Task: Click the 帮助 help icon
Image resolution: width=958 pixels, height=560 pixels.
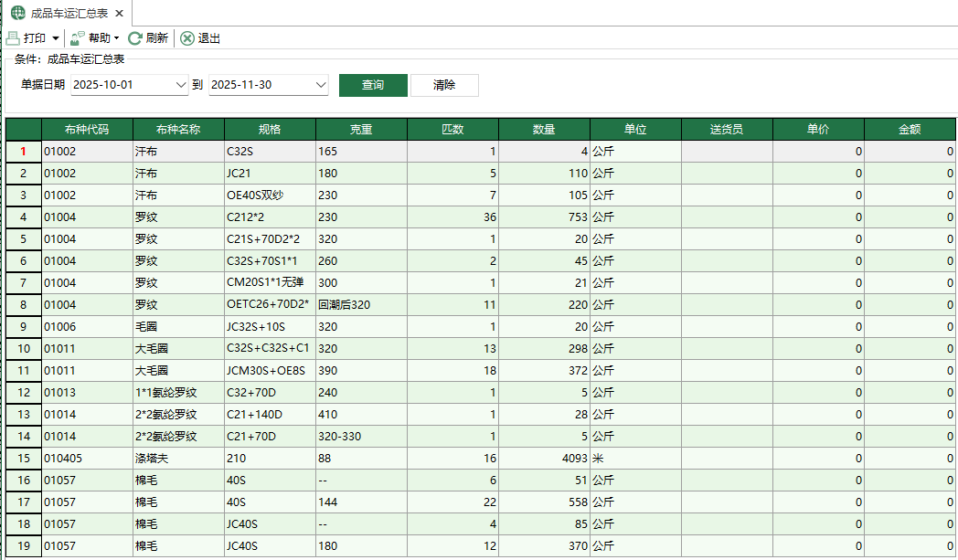Action: pos(78,38)
